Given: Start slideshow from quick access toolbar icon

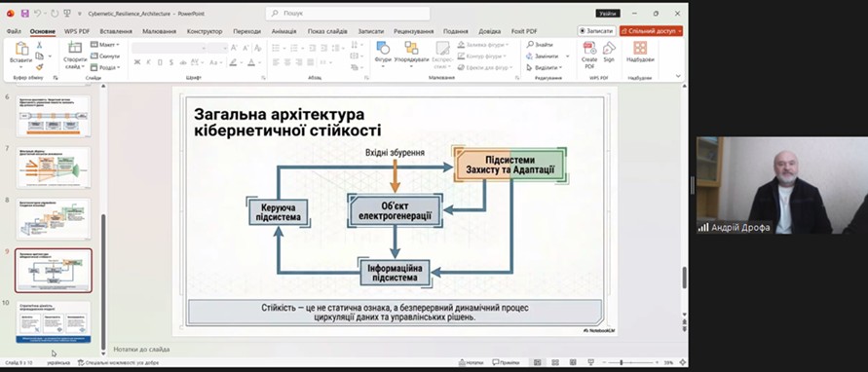Looking at the screenshot, I should [x=67, y=14].
